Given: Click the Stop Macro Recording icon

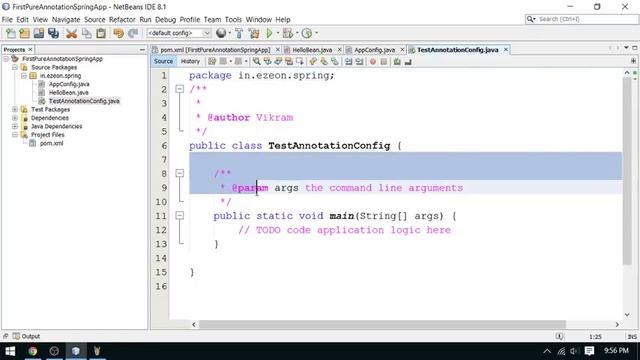Looking at the screenshot, I should (x=384, y=62).
